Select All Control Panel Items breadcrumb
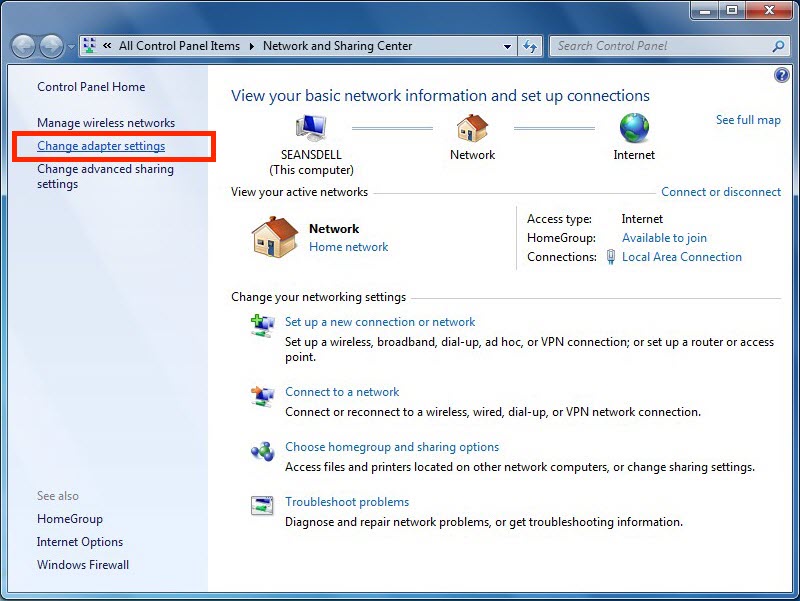Screen dimensions: 800x601 point(179,46)
